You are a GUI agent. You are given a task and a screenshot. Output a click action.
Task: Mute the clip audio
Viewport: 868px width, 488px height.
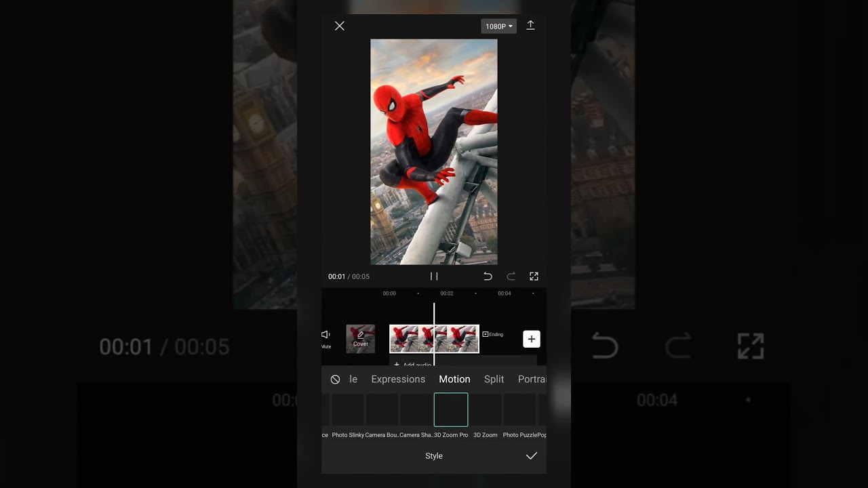[x=326, y=339]
